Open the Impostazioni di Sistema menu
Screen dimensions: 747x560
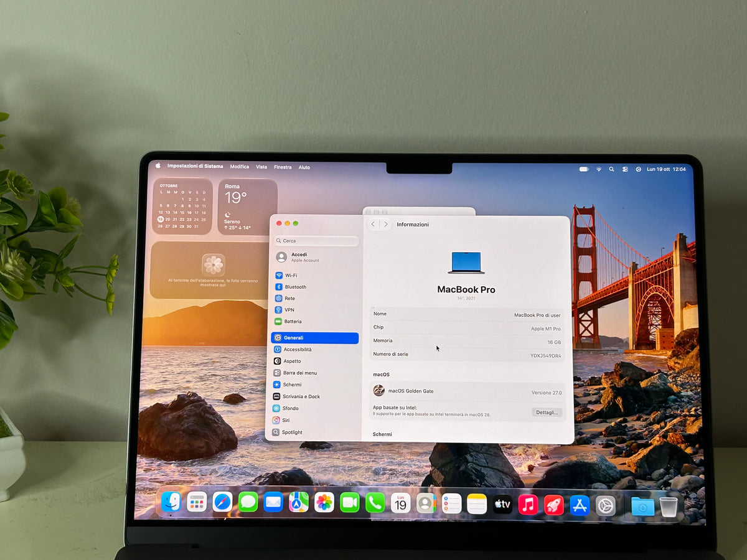(195, 166)
